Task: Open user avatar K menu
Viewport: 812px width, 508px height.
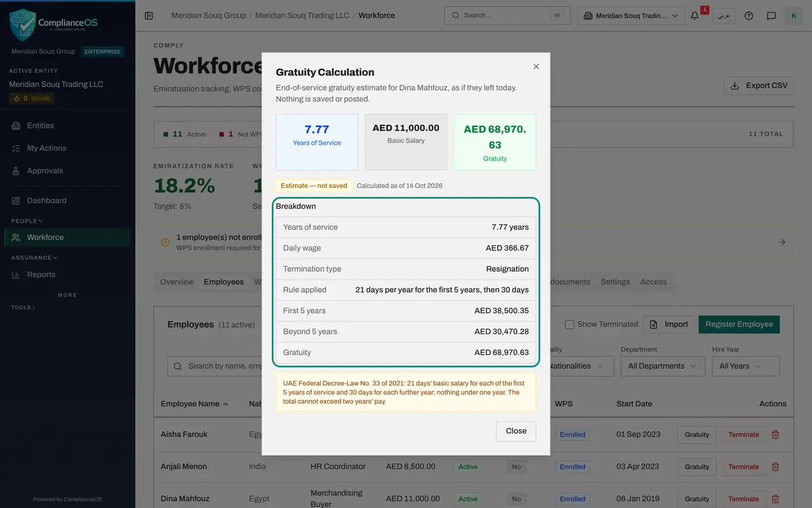Action: click(794, 16)
